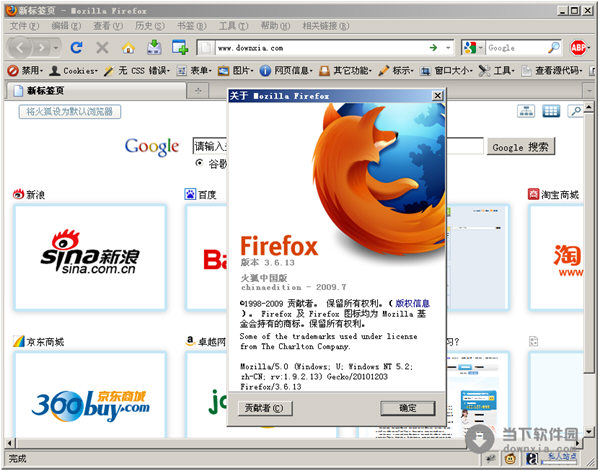Click the Firefox logo in the title bar

click(x=11, y=10)
